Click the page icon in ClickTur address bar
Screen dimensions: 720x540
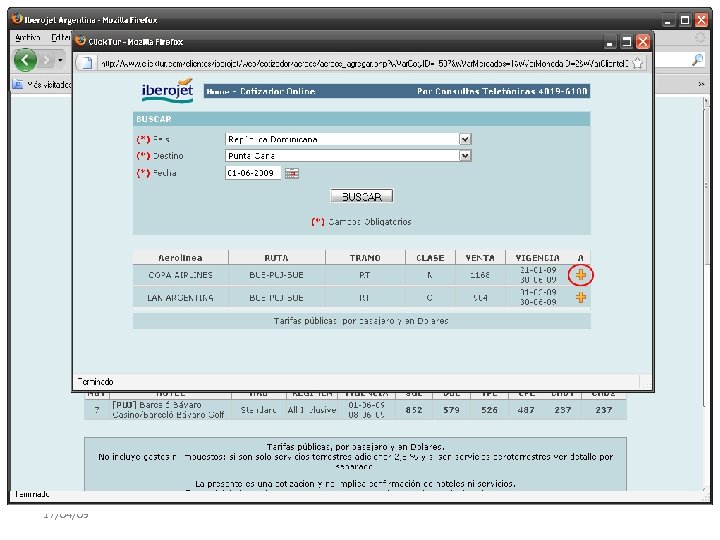[x=86, y=63]
